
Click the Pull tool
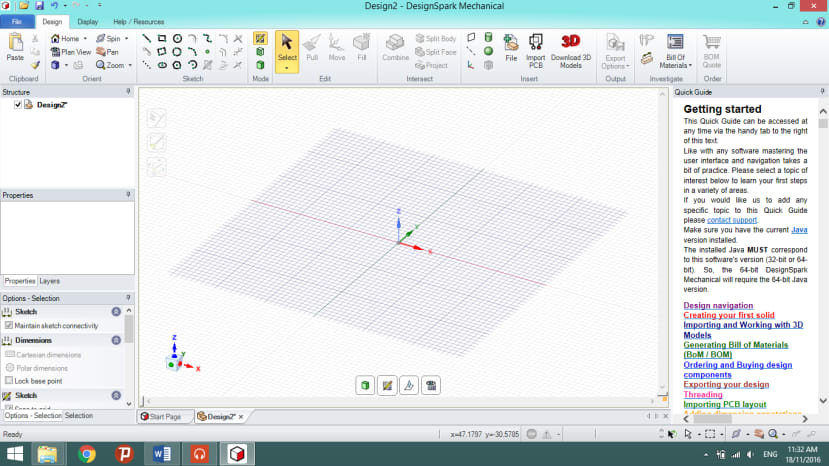click(312, 48)
